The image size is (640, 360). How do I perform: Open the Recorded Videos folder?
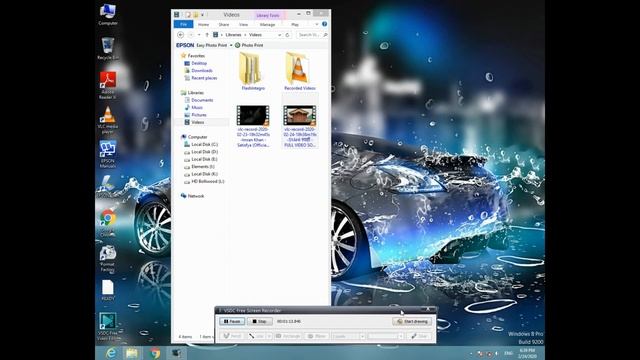coord(300,71)
